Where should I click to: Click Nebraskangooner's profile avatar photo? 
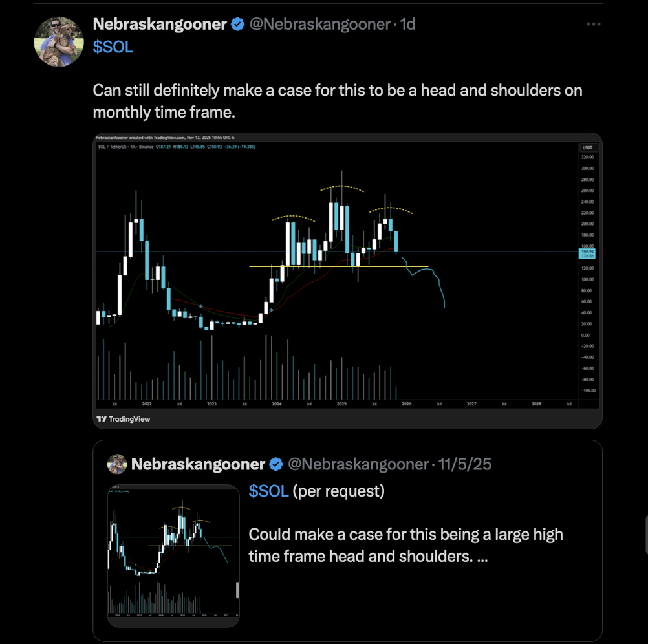coord(59,41)
